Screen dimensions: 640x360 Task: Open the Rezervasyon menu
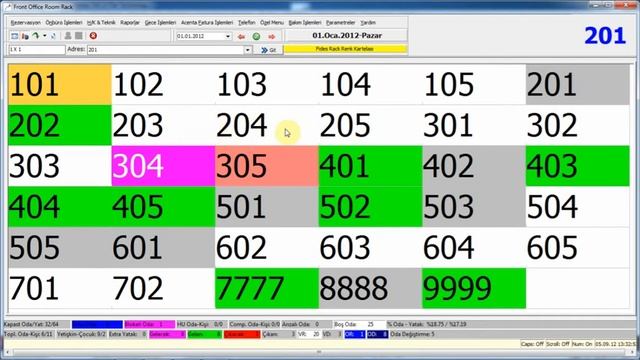26,22
